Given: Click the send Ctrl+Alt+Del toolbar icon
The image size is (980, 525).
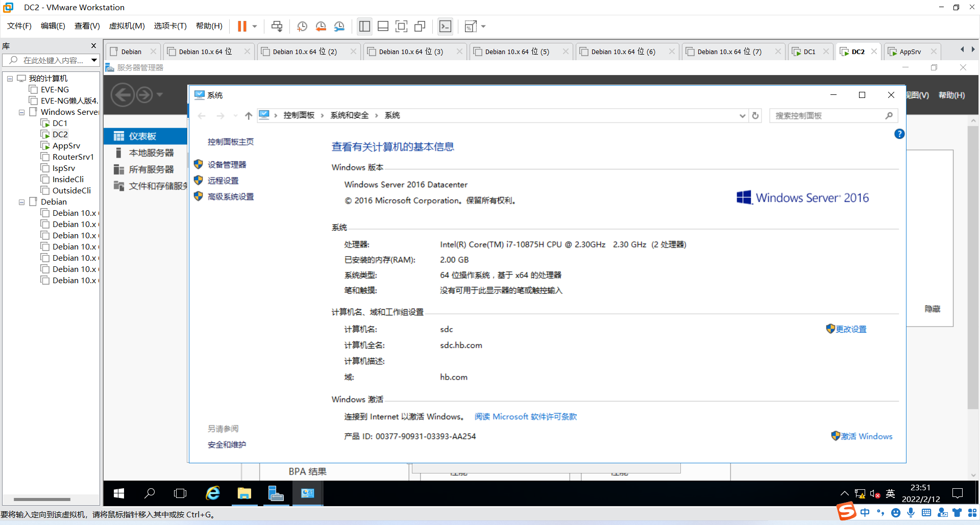Looking at the screenshot, I should coord(277,27).
